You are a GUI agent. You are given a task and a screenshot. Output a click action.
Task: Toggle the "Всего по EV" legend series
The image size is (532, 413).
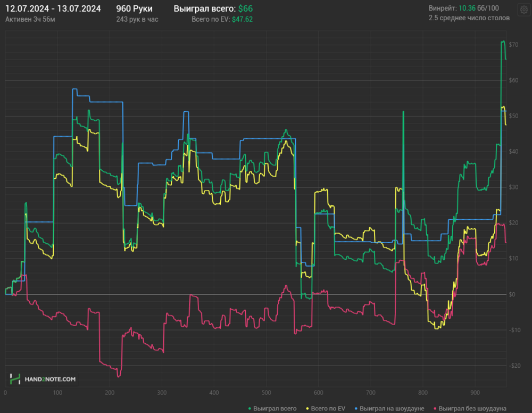326,409
